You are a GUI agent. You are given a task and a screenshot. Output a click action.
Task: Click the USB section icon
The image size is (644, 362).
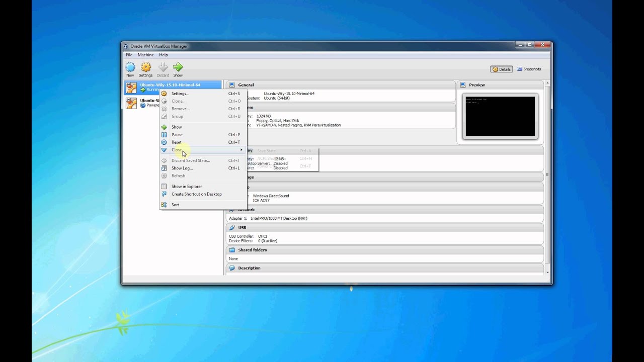coord(232,228)
